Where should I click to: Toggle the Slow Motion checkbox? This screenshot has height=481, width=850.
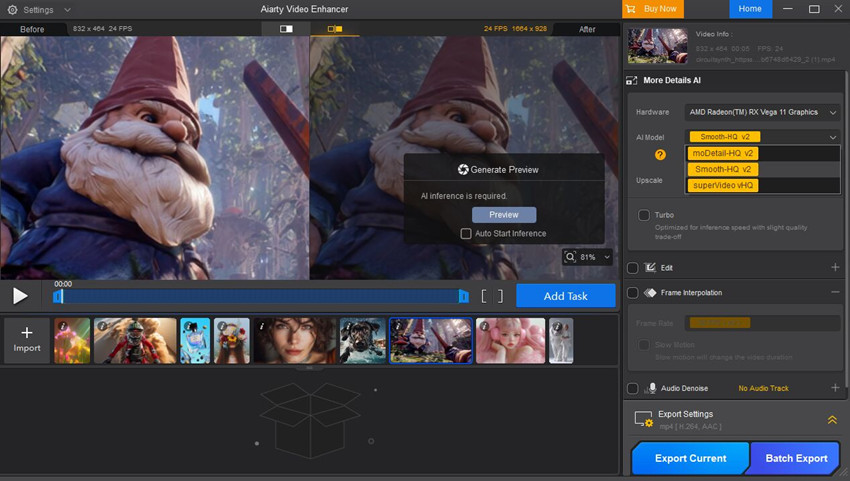click(x=643, y=345)
